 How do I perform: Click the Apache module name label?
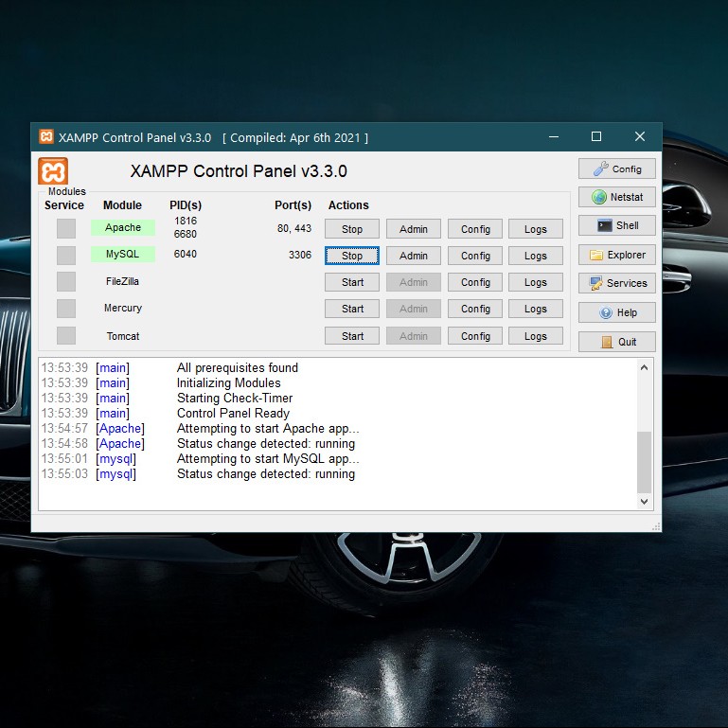(x=122, y=227)
